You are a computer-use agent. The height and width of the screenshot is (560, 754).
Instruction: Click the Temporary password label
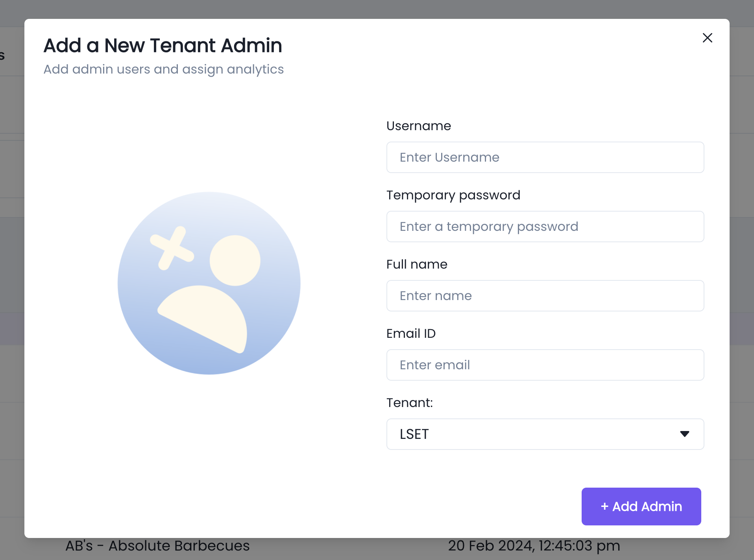(x=453, y=195)
